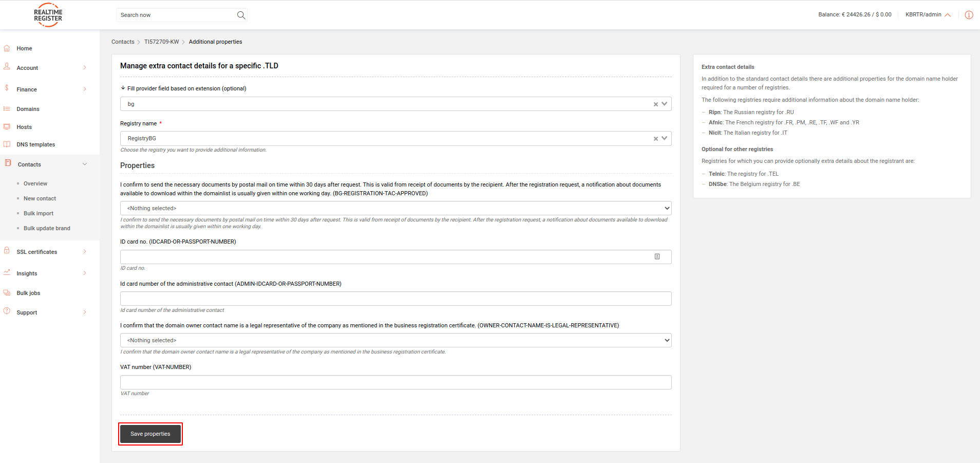This screenshot has width=980, height=463.
Task: Click the Ripn registry list entry
Action: tap(751, 112)
